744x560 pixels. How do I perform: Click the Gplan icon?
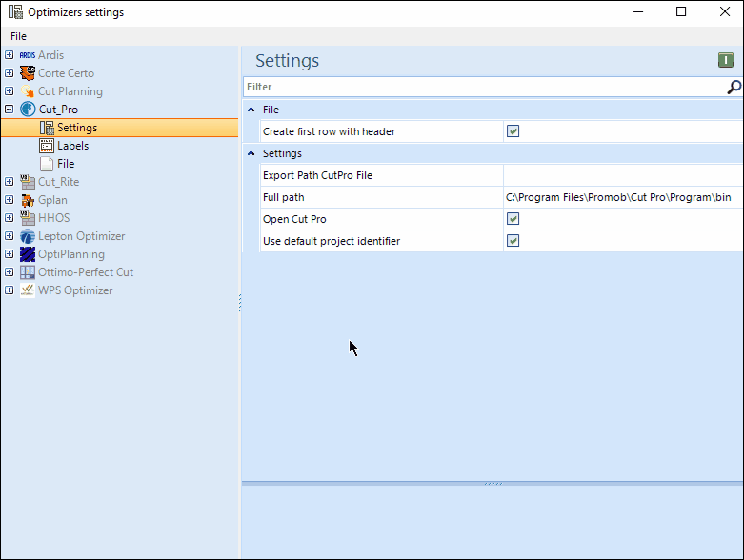coord(28,200)
